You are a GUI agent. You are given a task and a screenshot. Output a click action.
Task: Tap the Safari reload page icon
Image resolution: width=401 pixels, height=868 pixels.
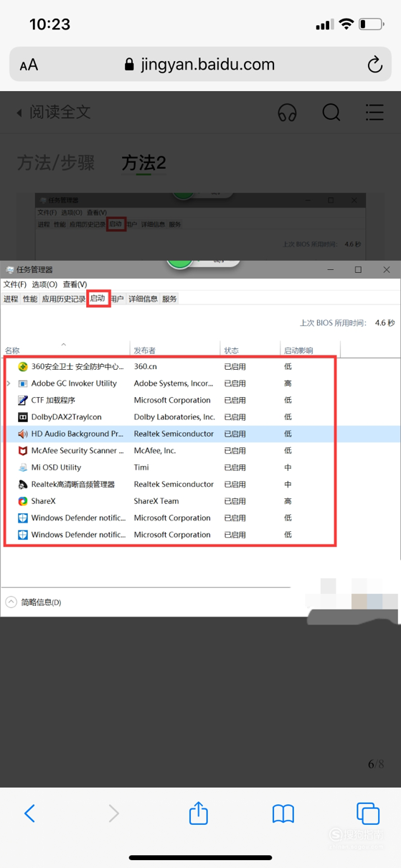[374, 65]
